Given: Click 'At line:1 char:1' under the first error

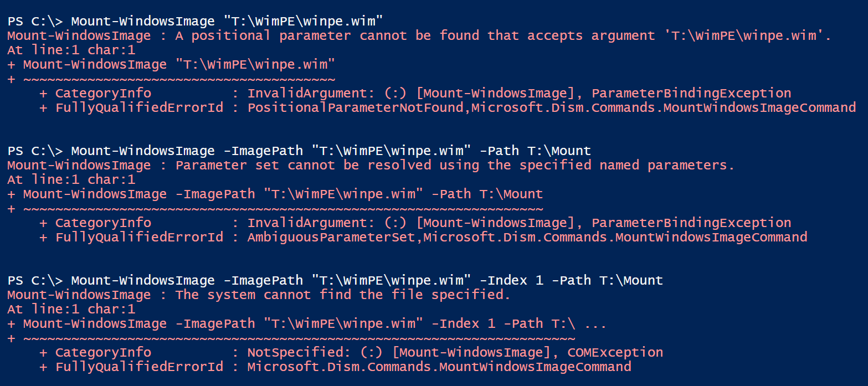Looking at the screenshot, I should tap(71, 50).
